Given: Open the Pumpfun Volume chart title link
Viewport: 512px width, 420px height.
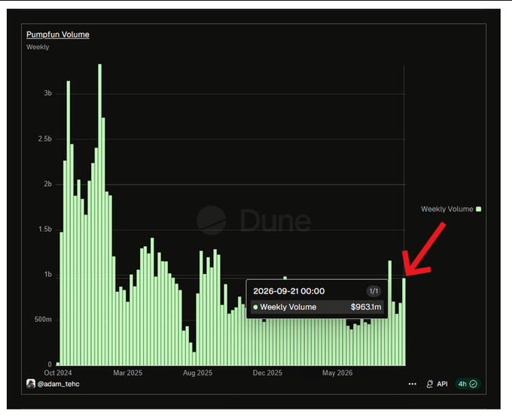Looking at the screenshot, I should tap(58, 35).
